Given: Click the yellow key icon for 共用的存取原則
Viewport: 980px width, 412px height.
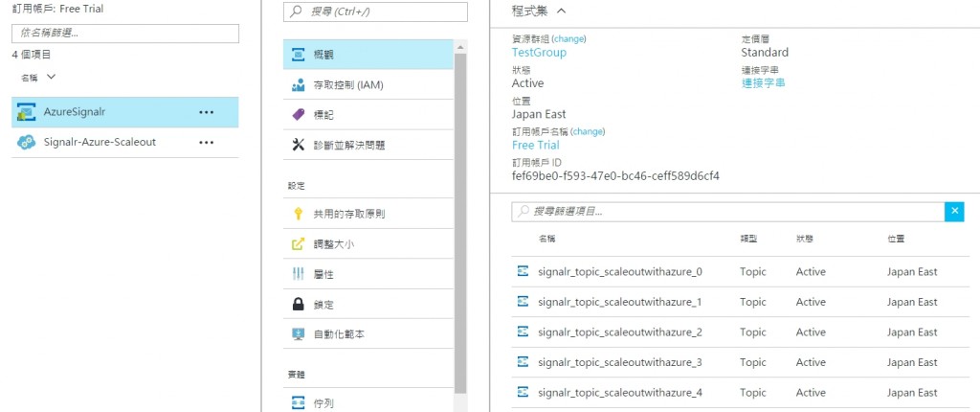Looking at the screenshot, I should 299,214.
